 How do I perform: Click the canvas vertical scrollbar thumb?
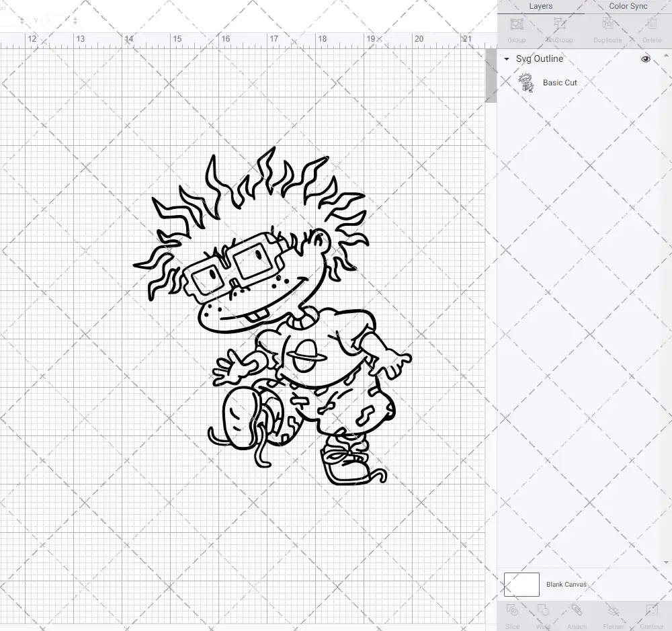(491, 75)
